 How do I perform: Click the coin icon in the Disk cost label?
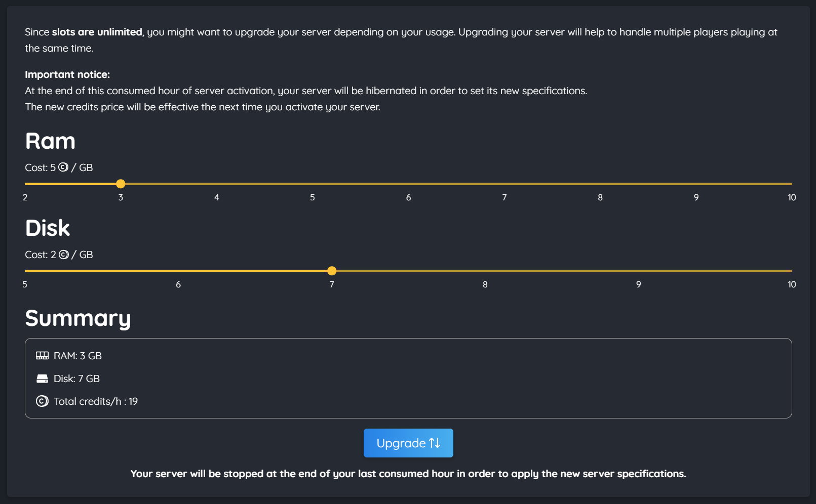[x=63, y=255]
